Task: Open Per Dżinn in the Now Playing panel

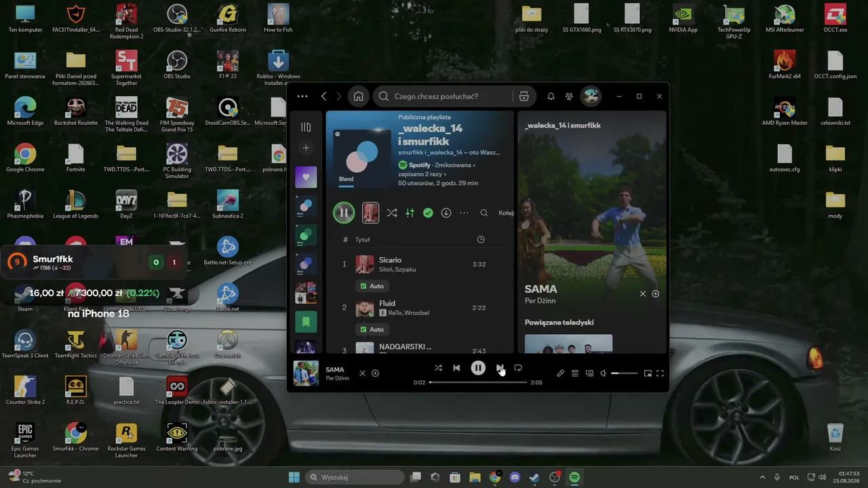Action: click(x=540, y=300)
